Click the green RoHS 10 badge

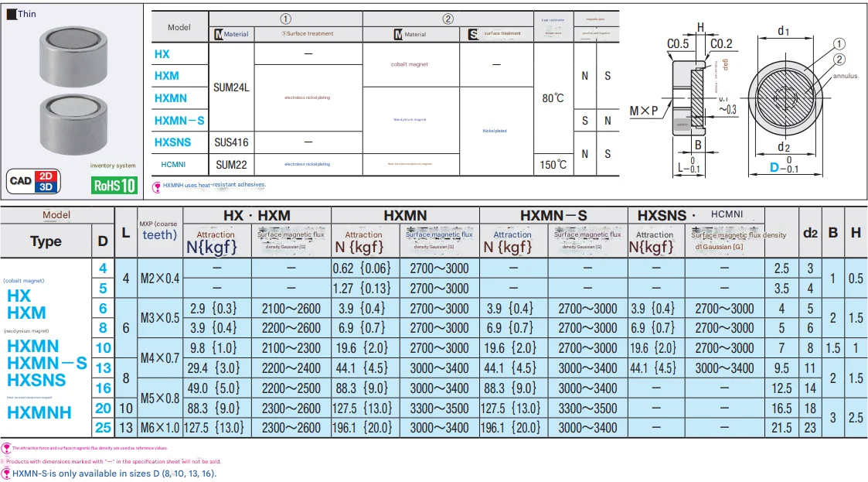114,185
